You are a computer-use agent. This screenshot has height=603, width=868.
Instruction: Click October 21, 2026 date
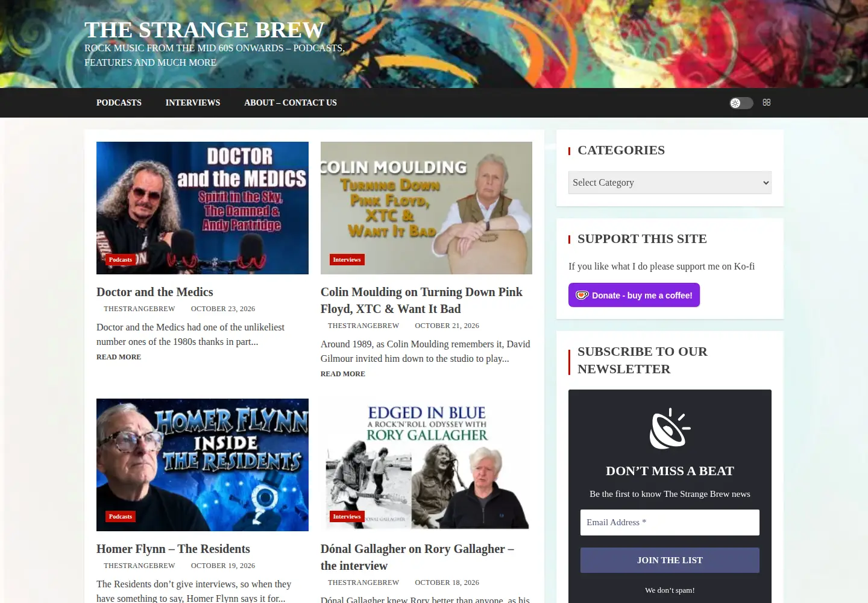coord(447,326)
